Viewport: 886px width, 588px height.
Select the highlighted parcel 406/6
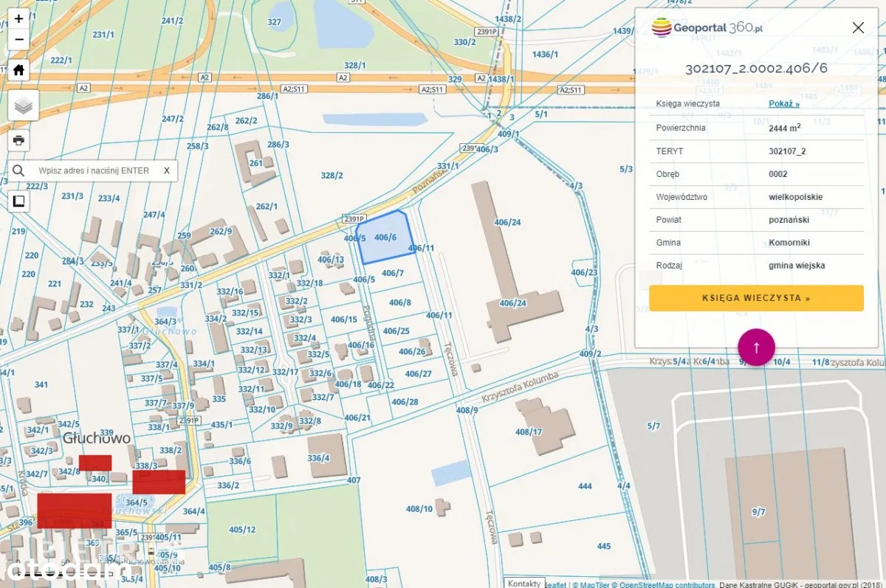point(385,238)
